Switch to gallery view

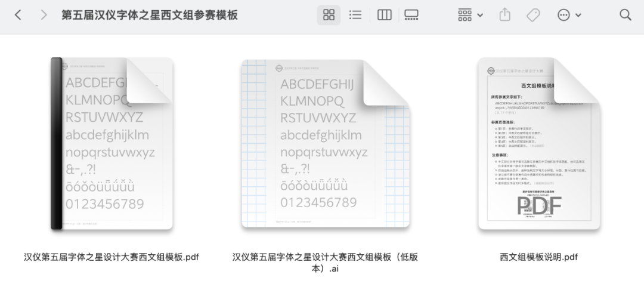coord(411,15)
